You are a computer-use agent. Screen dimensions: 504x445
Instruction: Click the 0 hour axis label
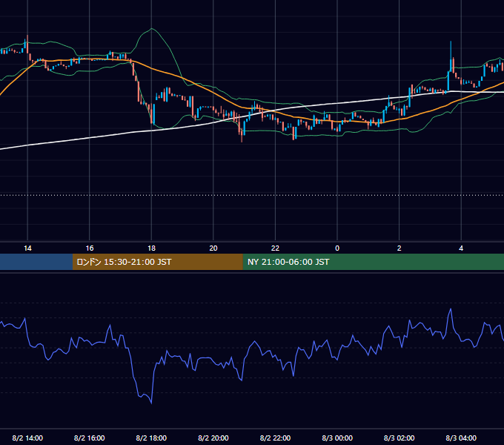pyautogui.click(x=337, y=248)
